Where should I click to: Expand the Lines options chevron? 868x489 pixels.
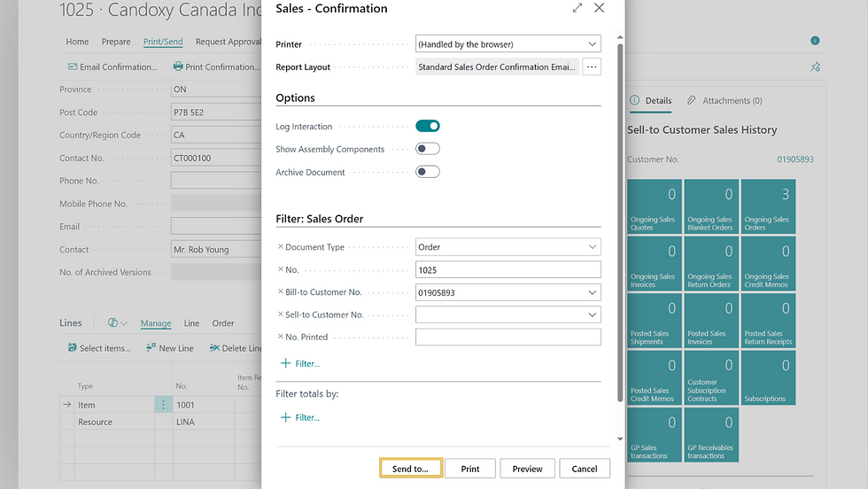pyautogui.click(x=123, y=323)
